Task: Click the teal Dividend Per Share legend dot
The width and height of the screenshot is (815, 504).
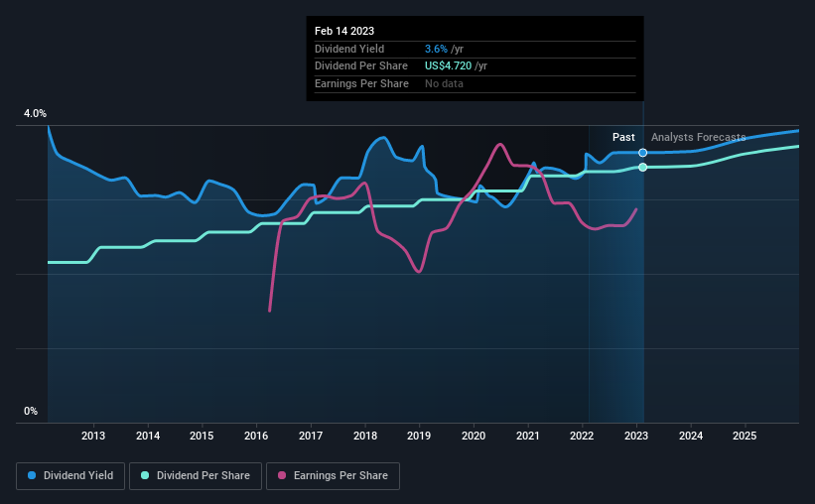Action: 145,475
